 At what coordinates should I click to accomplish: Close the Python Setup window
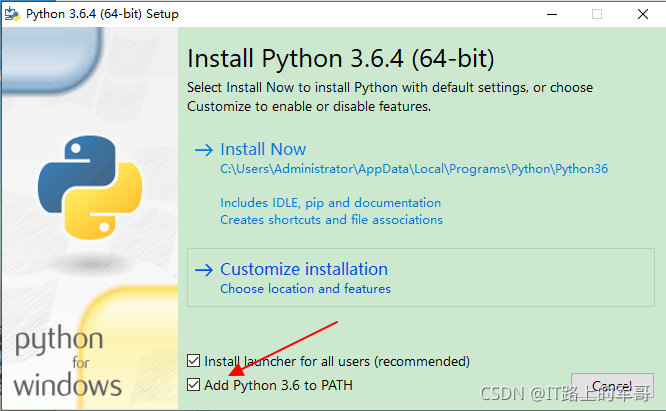coord(643,14)
